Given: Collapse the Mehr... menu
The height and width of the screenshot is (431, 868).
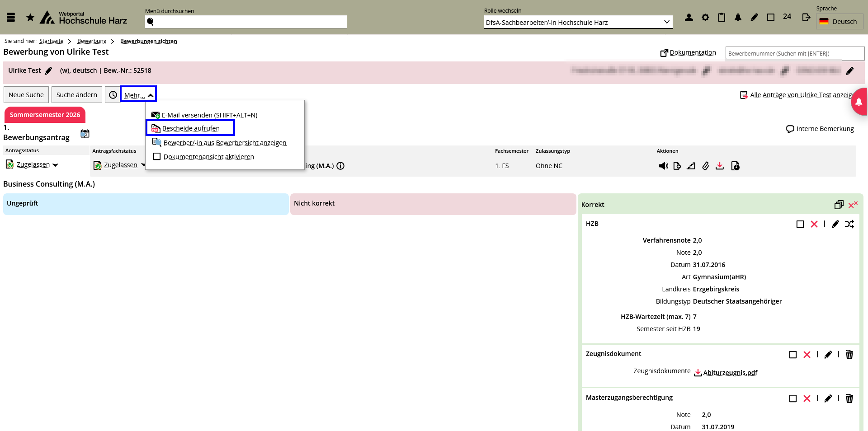Looking at the screenshot, I should tap(138, 95).
